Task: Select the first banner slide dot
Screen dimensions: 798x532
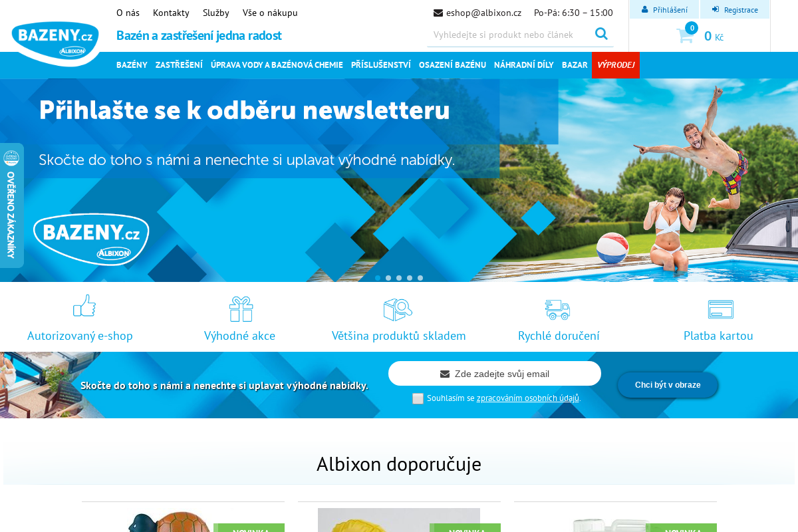Action: [378, 278]
